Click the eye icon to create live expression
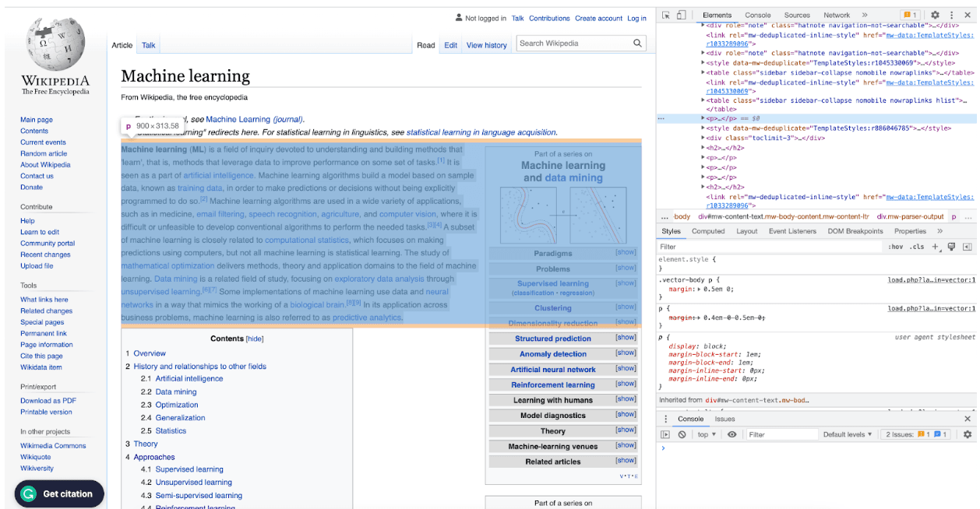980x509 pixels. point(731,434)
